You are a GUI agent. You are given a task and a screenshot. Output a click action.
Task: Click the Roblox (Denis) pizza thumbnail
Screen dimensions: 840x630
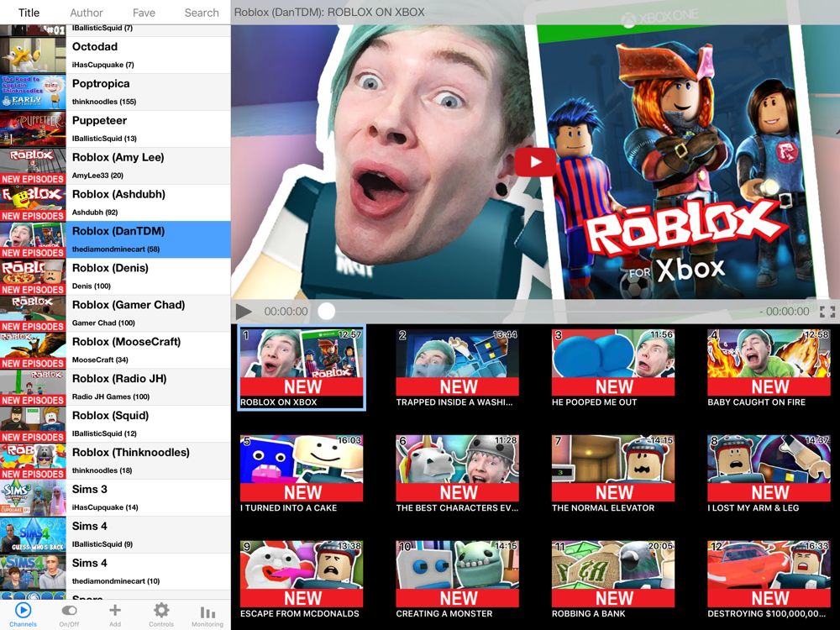33,276
